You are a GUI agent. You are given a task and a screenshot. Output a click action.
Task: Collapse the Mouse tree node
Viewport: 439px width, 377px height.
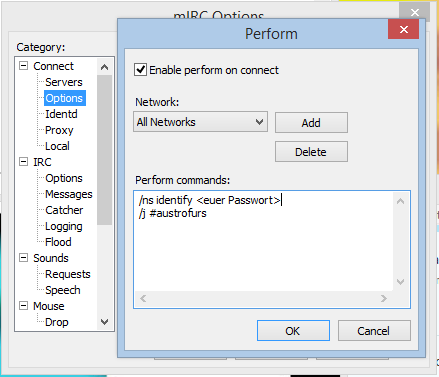(23, 306)
